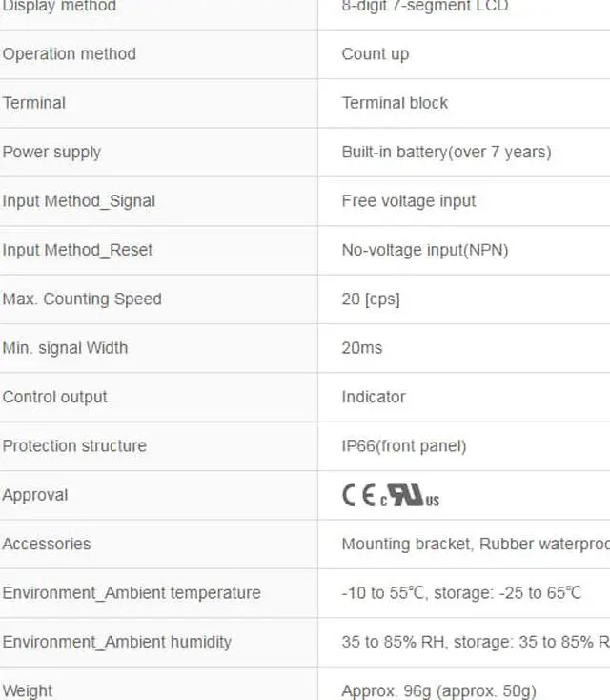Click the Indicator control output value
Screen dimensions: 610x700
point(374,397)
